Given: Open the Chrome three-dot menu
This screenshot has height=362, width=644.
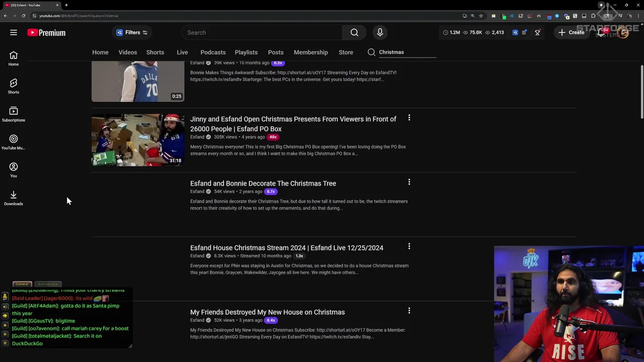Looking at the screenshot, I should [638, 16].
